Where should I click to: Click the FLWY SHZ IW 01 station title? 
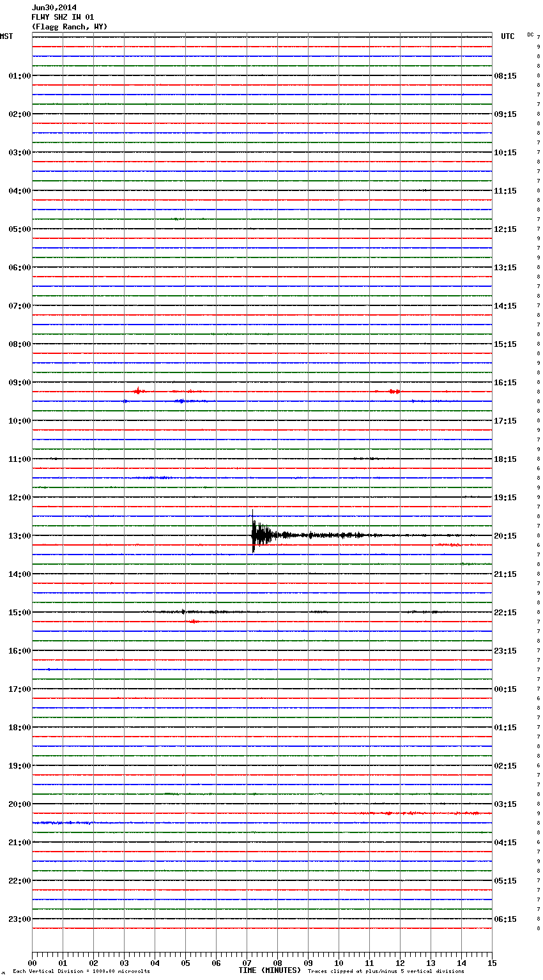[x=63, y=17]
